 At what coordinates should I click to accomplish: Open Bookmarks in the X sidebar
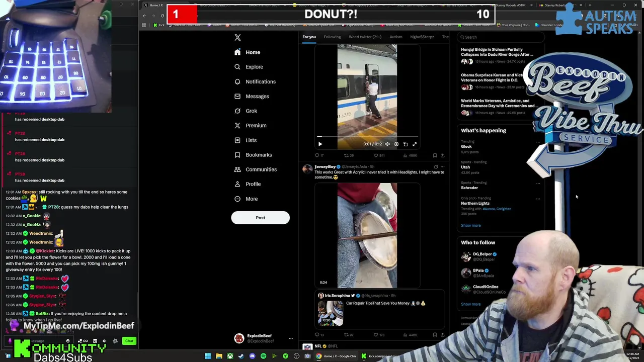click(x=253, y=155)
